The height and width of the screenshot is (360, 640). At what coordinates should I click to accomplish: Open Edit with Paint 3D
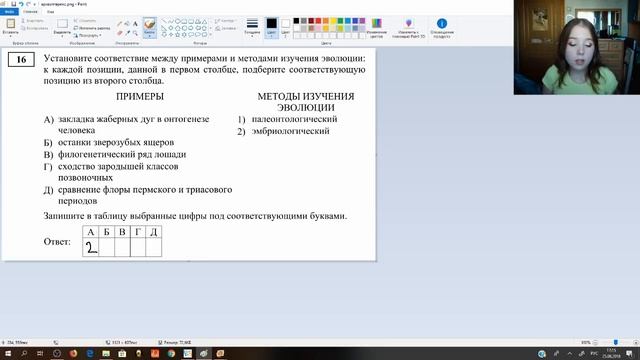[409, 28]
